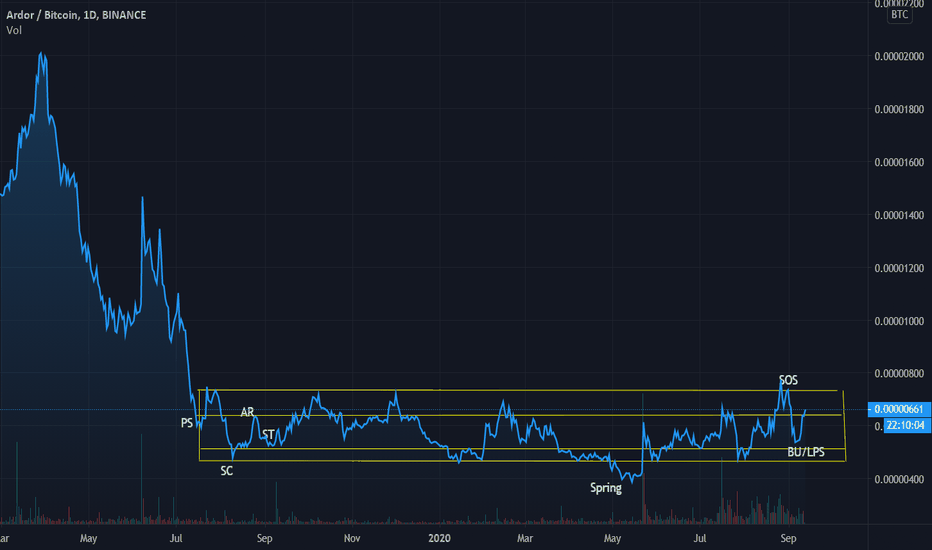Click the 0.00001600 price axis label
932x550 pixels.
pos(899,162)
